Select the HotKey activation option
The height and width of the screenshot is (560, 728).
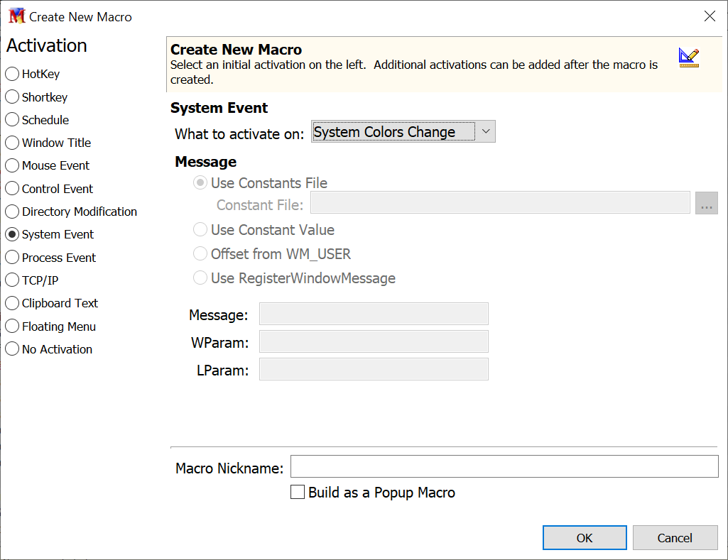coord(12,74)
